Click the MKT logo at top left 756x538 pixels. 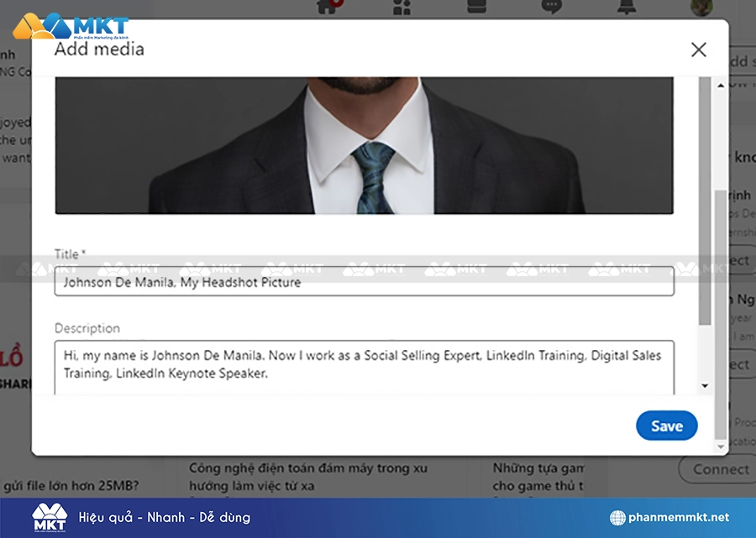pos(71,27)
